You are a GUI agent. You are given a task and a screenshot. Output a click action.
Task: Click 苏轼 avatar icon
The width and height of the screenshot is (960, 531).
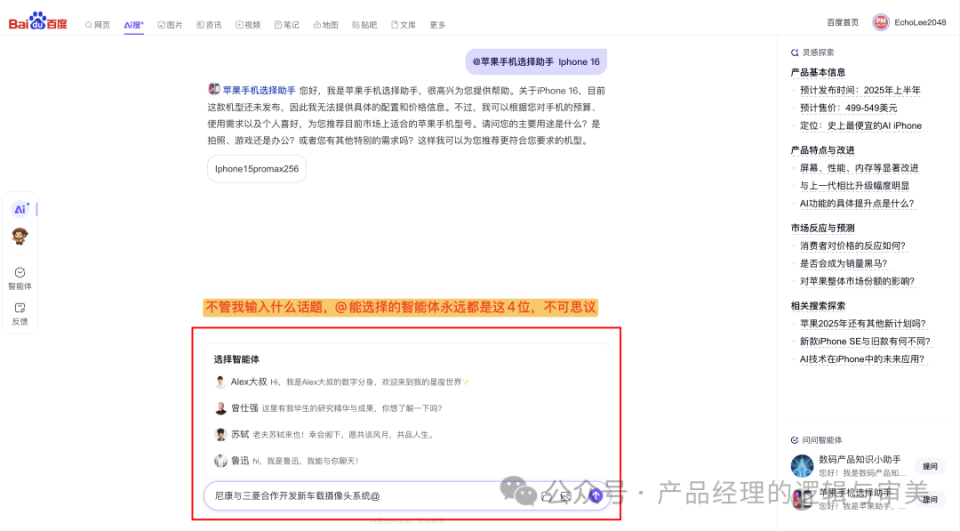coord(220,435)
